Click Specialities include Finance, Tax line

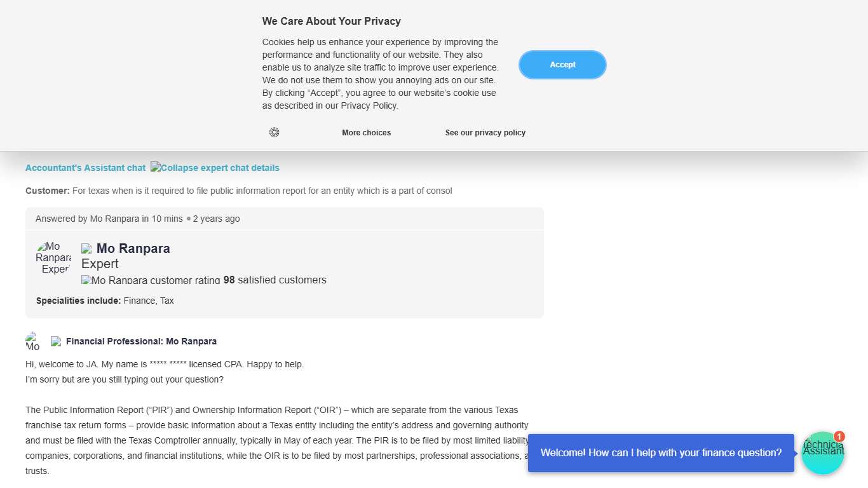[105, 301]
